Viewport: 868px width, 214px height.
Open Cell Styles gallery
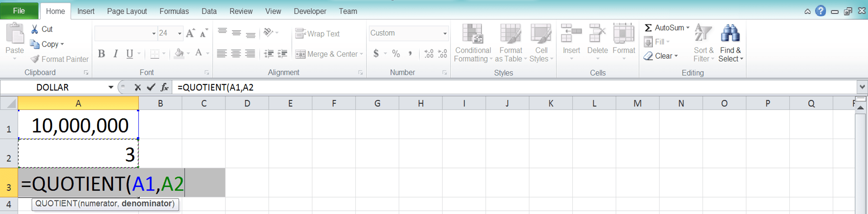[541, 43]
